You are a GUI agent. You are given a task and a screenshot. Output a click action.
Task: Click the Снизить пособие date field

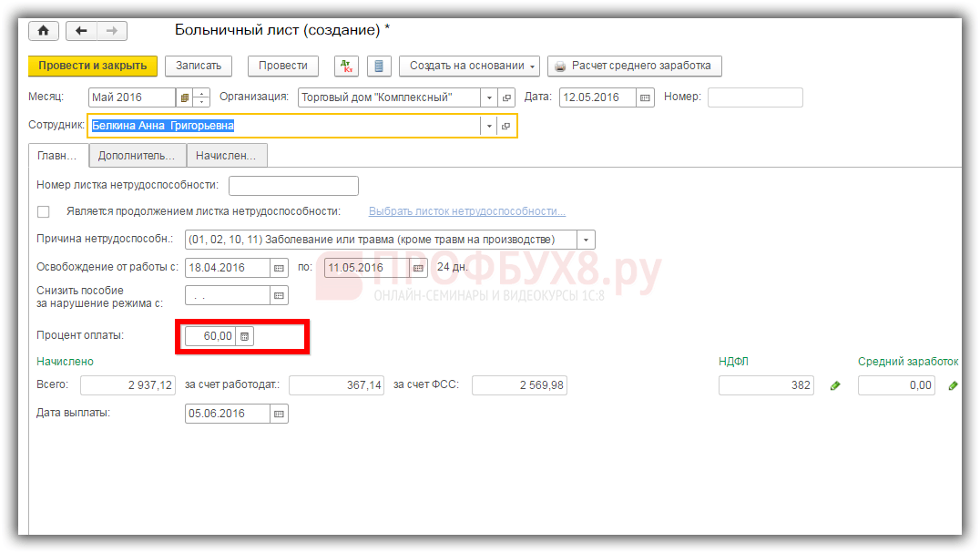pyautogui.click(x=228, y=295)
